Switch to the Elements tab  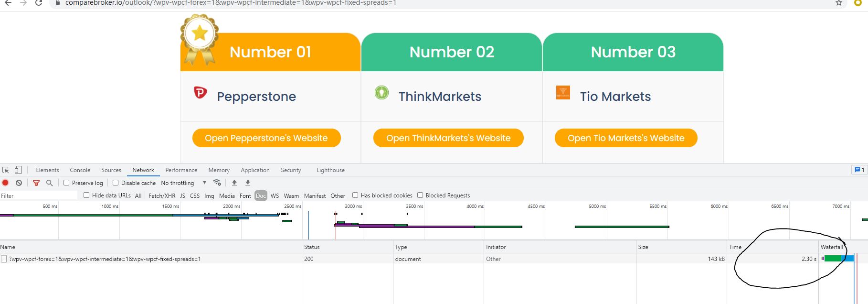tap(47, 170)
